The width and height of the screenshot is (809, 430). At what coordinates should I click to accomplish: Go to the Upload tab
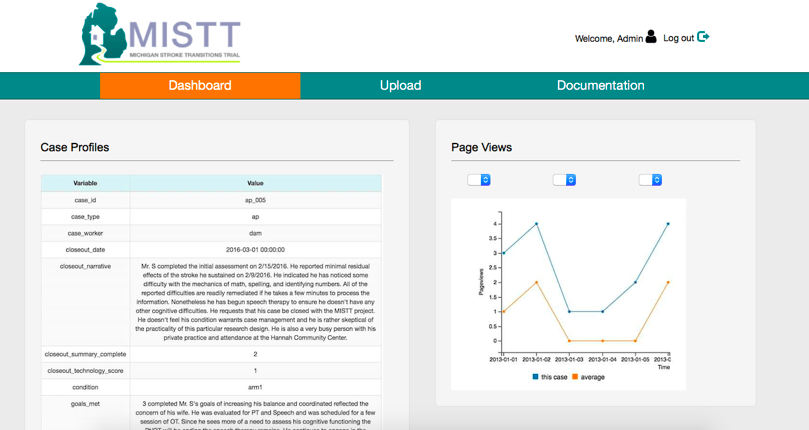tap(400, 86)
